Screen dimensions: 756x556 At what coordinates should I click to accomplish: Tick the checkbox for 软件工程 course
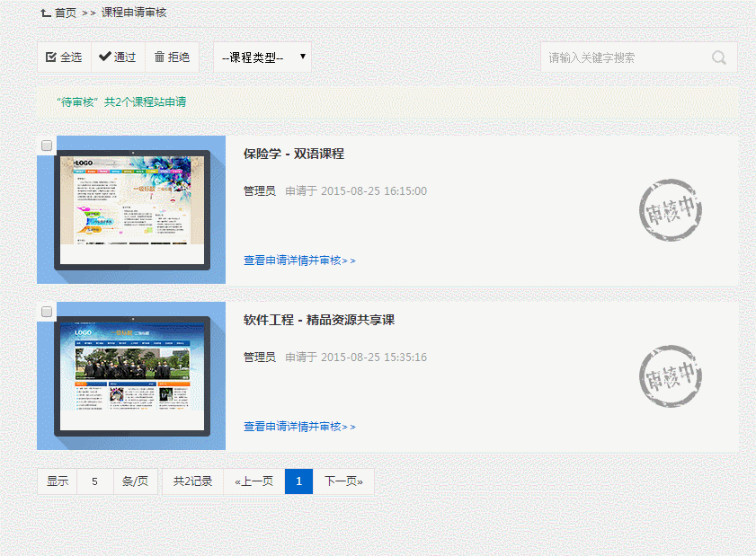pos(47,311)
